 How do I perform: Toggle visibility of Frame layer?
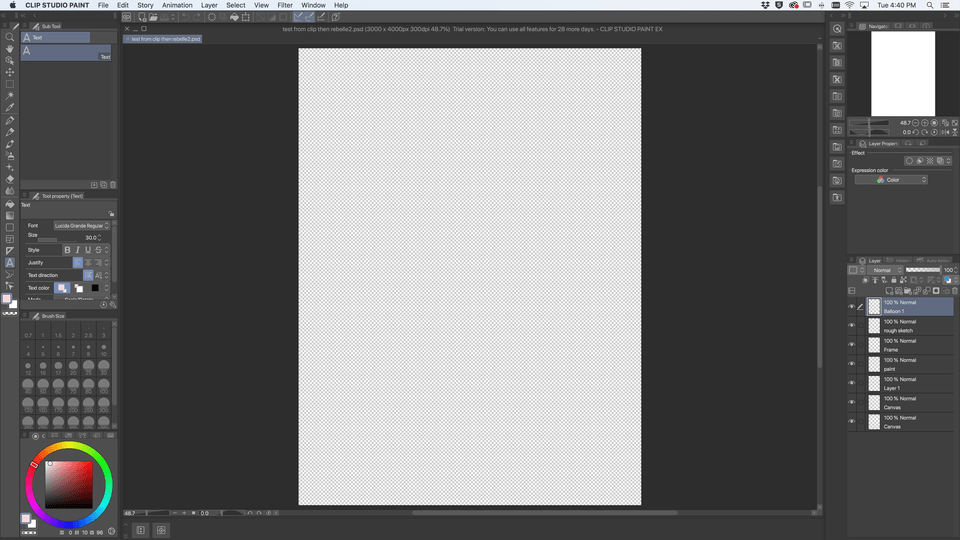852,345
